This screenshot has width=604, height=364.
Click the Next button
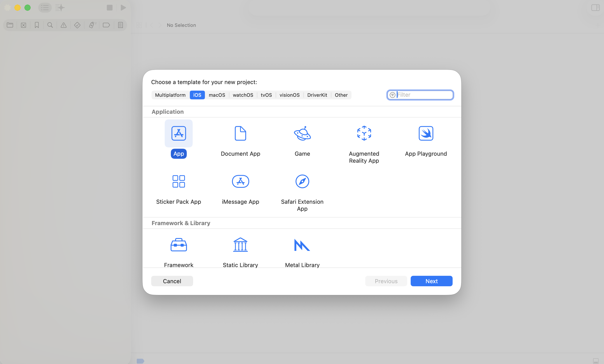pos(431,281)
